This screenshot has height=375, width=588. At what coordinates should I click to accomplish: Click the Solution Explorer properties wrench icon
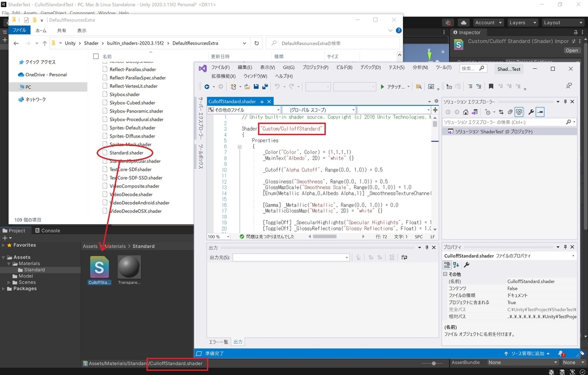(x=531, y=112)
